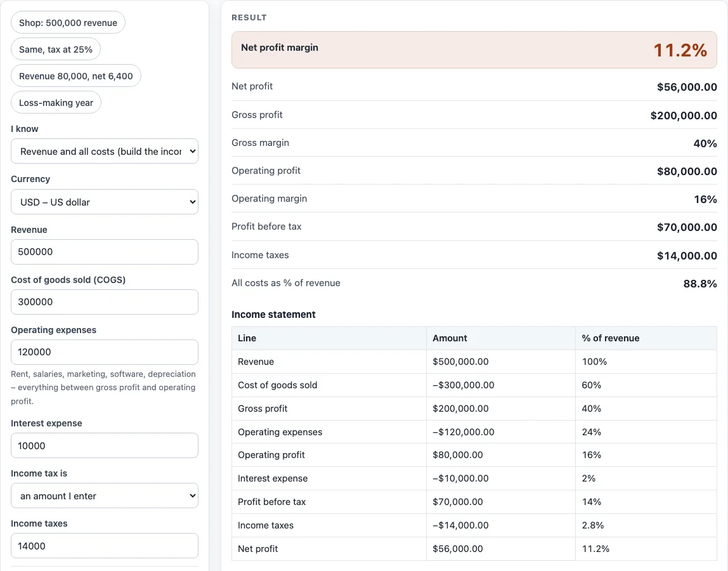Focus the Revenue input field

pos(105,252)
